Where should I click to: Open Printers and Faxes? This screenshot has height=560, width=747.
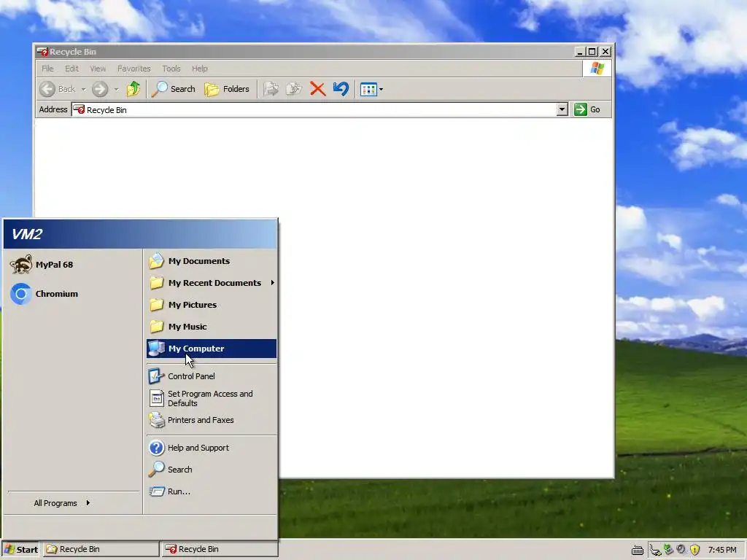tap(212, 420)
